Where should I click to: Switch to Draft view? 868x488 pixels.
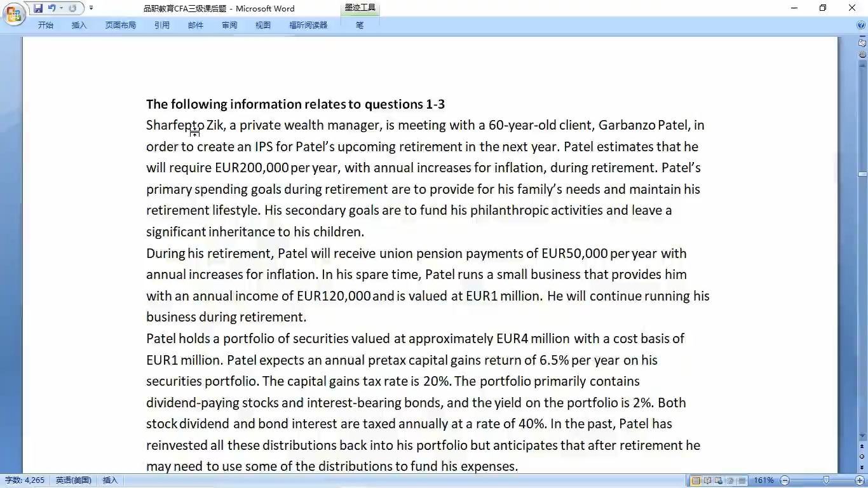coord(742,480)
